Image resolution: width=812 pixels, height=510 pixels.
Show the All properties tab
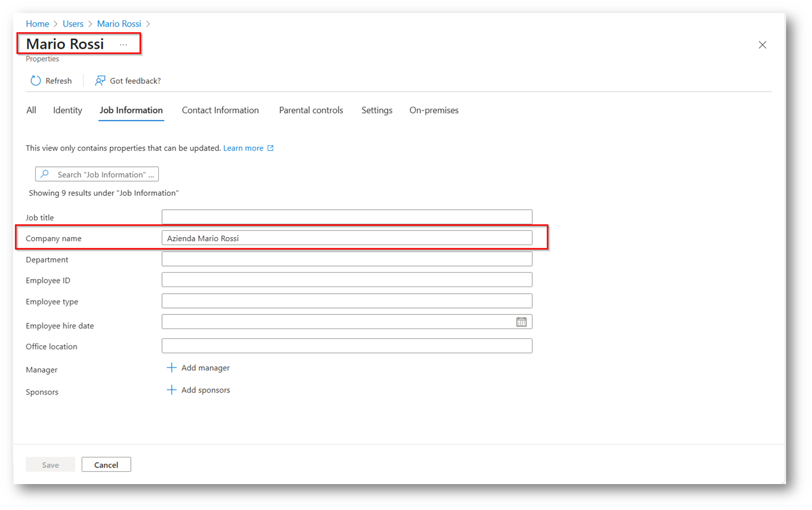32,111
